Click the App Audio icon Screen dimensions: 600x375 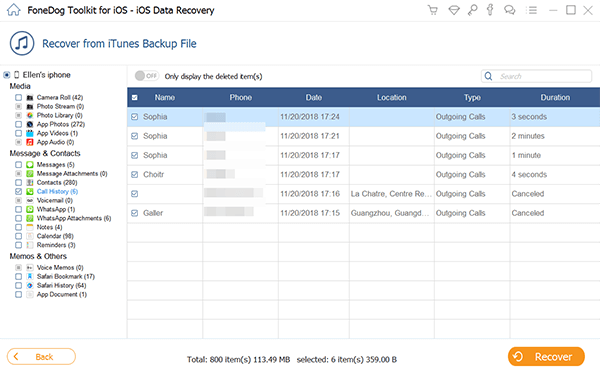(30, 142)
